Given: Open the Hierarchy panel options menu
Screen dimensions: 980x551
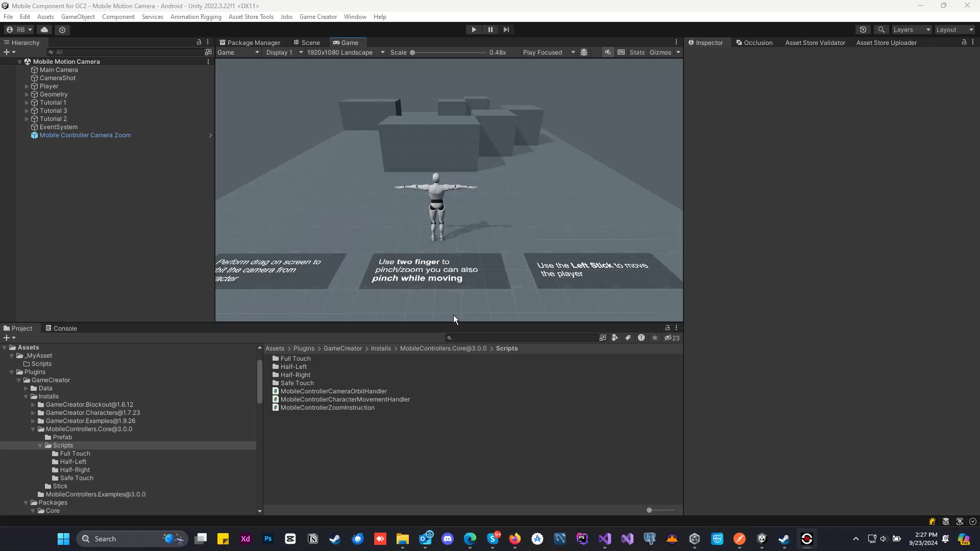Looking at the screenshot, I should (208, 42).
